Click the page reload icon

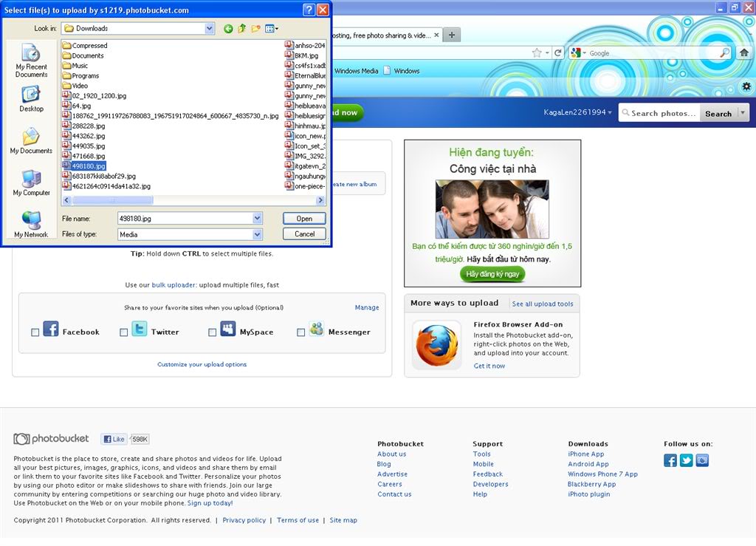(558, 53)
